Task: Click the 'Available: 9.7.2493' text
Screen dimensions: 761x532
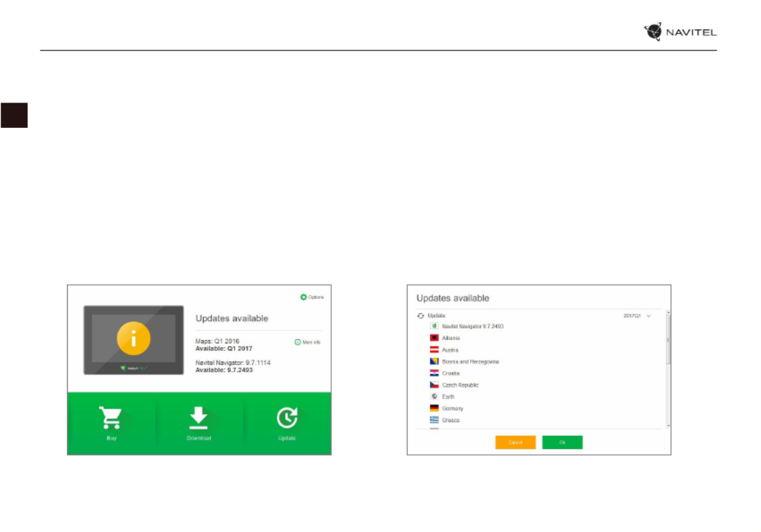Action: (x=224, y=370)
